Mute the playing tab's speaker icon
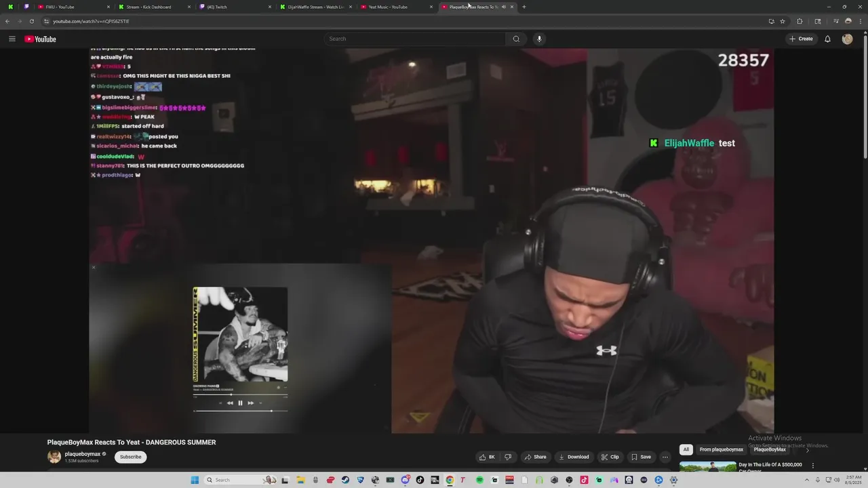Image resolution: width=868 pixels, height=488 pixels. point(503,7)
